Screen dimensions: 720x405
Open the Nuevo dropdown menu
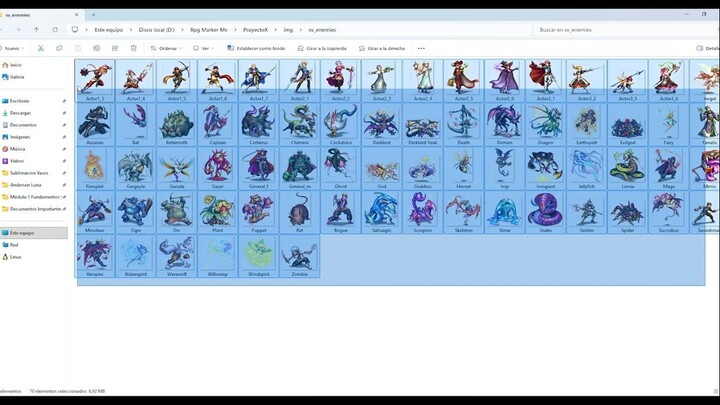point(13,48)
